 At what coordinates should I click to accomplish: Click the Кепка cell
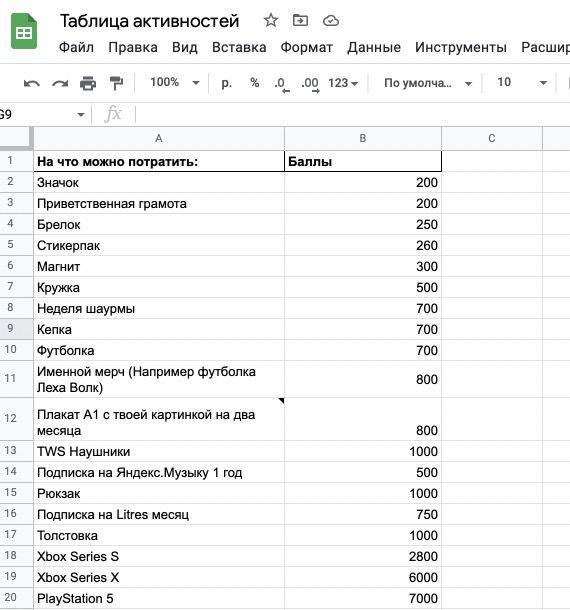[159, 329]
